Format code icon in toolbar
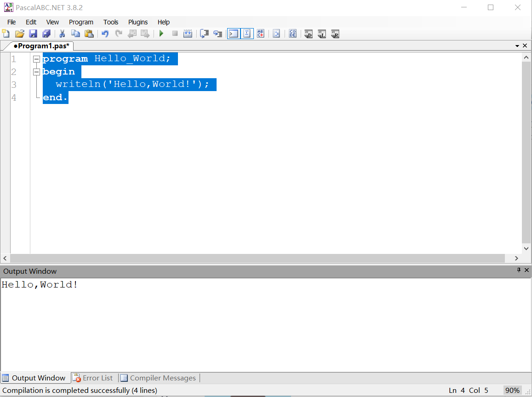532x397 pixels. 276,34
